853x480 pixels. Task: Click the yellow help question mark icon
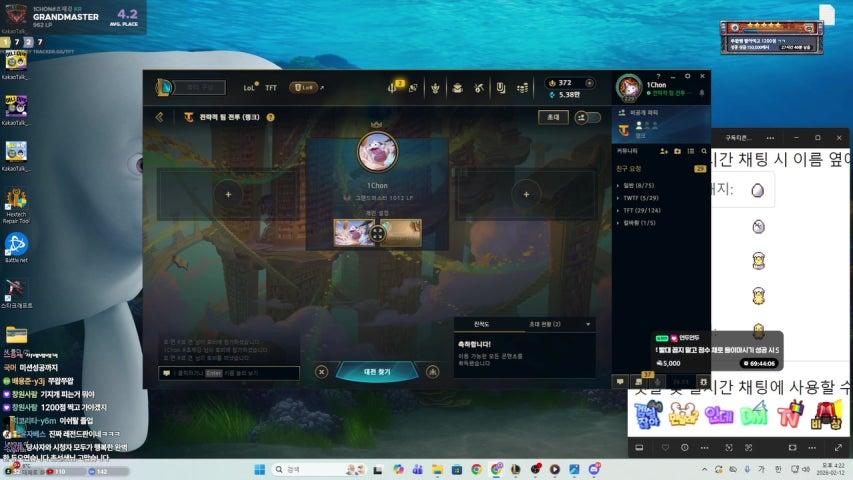click(270, 117)
